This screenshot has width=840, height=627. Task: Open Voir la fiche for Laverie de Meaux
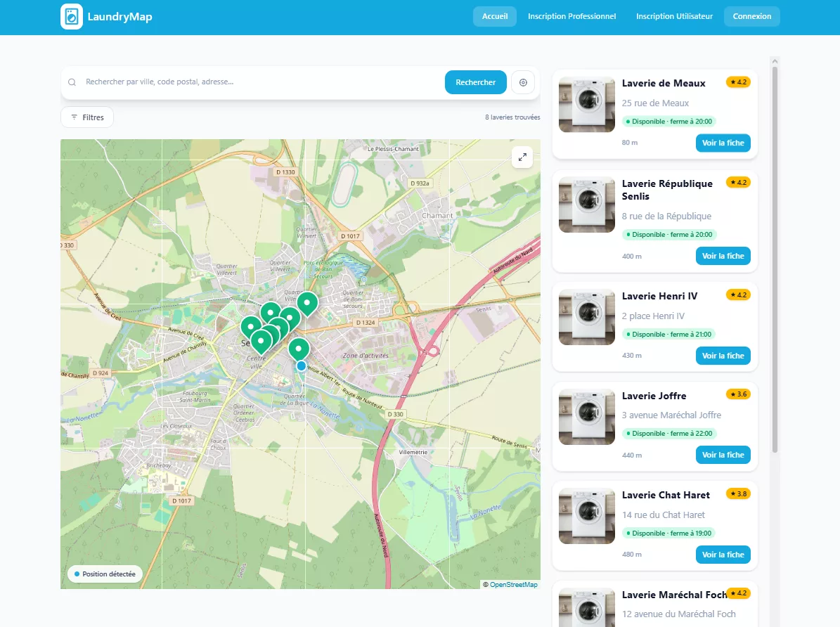[723, 143]
